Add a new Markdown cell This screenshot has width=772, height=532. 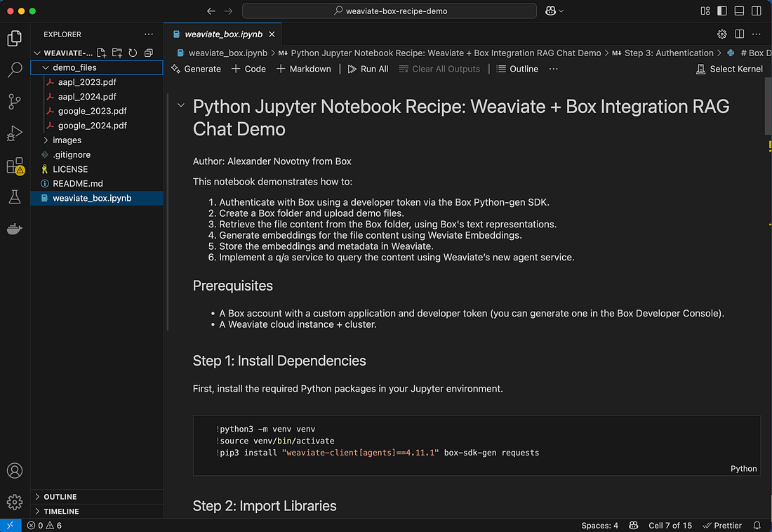[304, 69]
